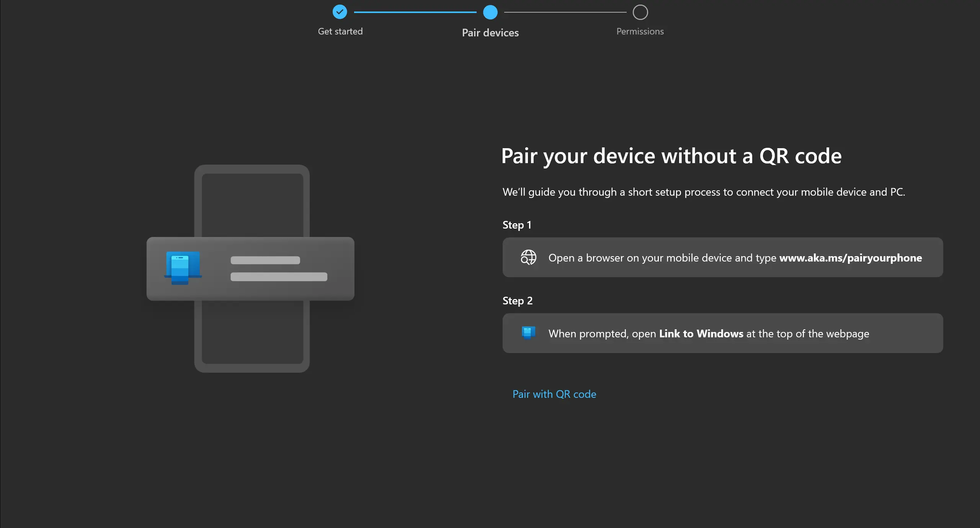Viewport: 980px width, 528px height.
Task: Click the www.aka.ms/pairyourphone URL text
Action: [851, 258]
